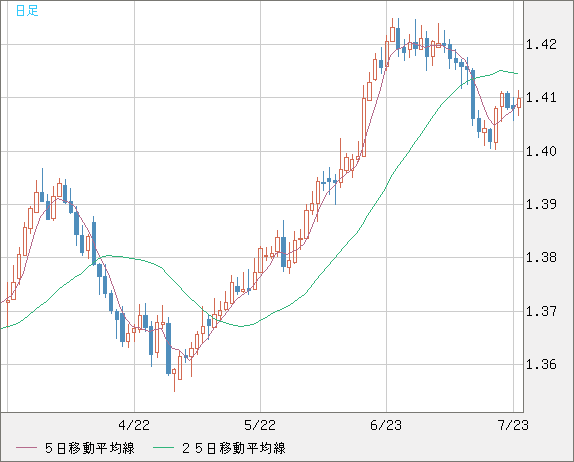
Task: Click the 1.40 price axis label
Action: click(541, 151)
